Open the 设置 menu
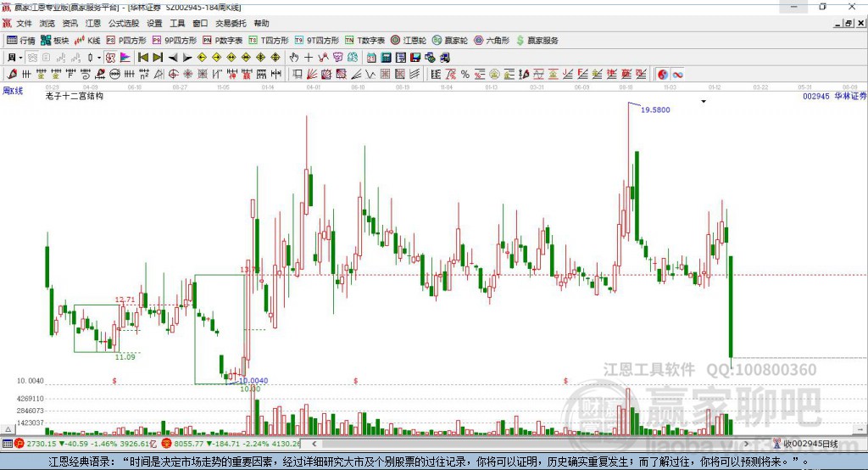This screenshot has width=868, height=470. point(154,23)
